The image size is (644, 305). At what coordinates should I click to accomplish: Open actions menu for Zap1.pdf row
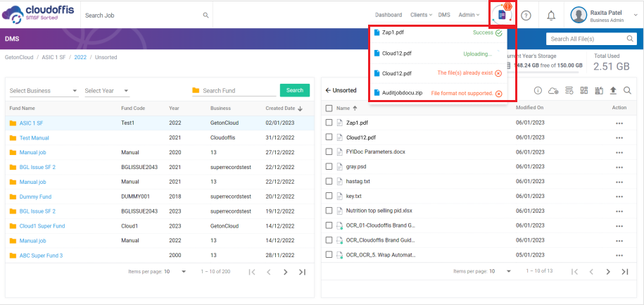(619, 123)
